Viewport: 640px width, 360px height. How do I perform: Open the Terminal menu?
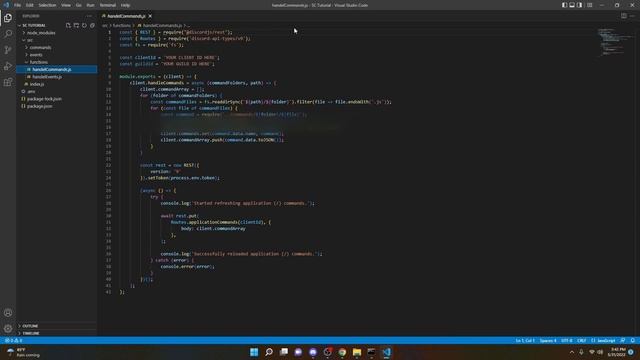pos(108,5)
